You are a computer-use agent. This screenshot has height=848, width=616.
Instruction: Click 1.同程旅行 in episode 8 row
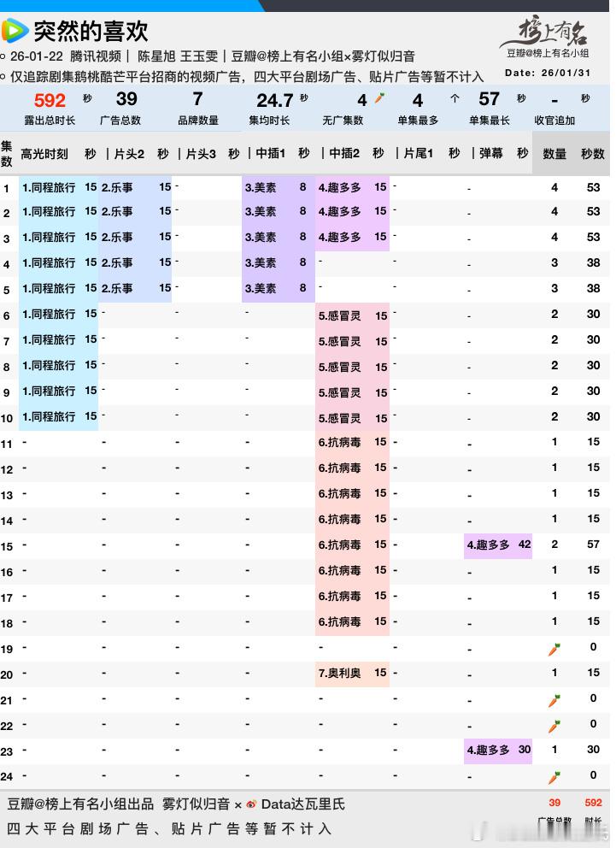click(49, 366)
